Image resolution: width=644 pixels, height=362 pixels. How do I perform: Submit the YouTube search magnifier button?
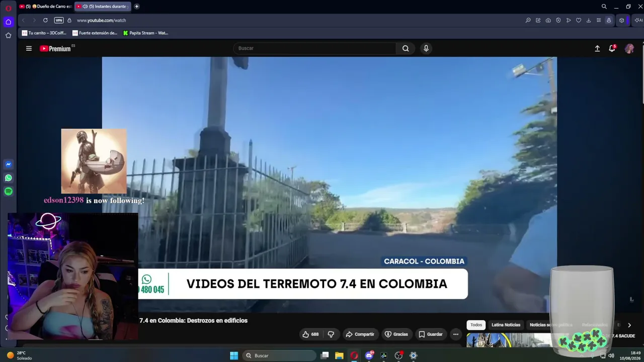[x=406, y=48]
